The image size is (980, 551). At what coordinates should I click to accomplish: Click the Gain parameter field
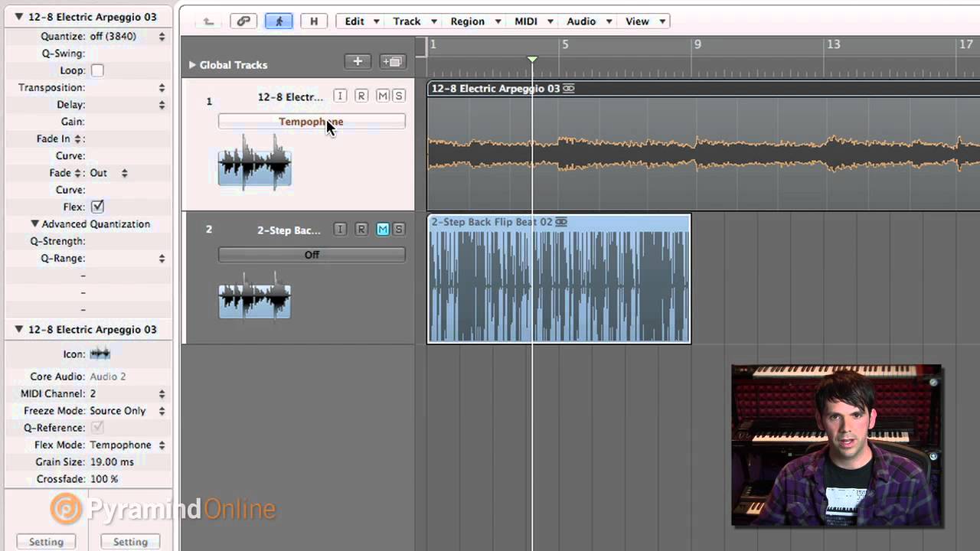(x=88, y=122)
